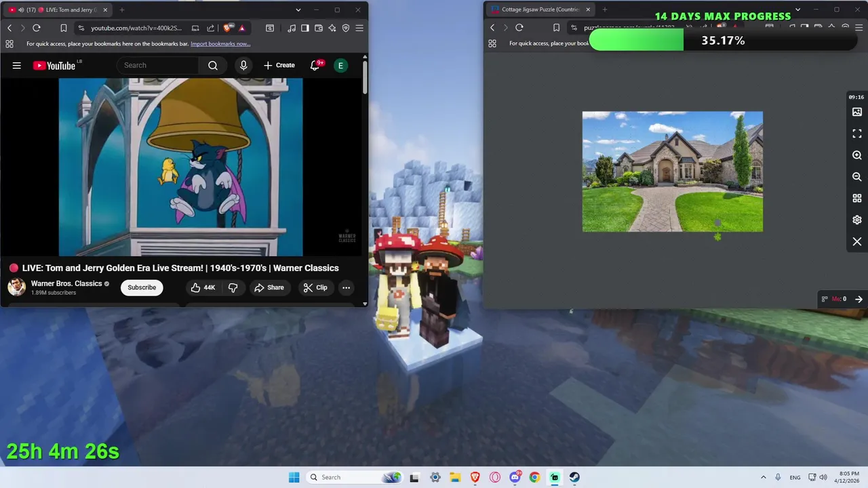Open Windows Start menu
The image size is (868, 488).
click(294, 477)
